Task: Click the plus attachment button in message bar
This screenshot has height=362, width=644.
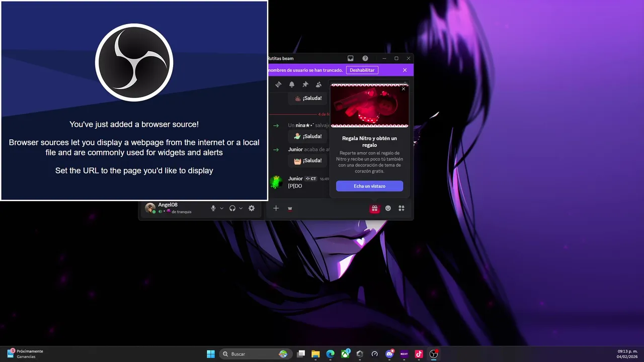Action: coord(276,208)
